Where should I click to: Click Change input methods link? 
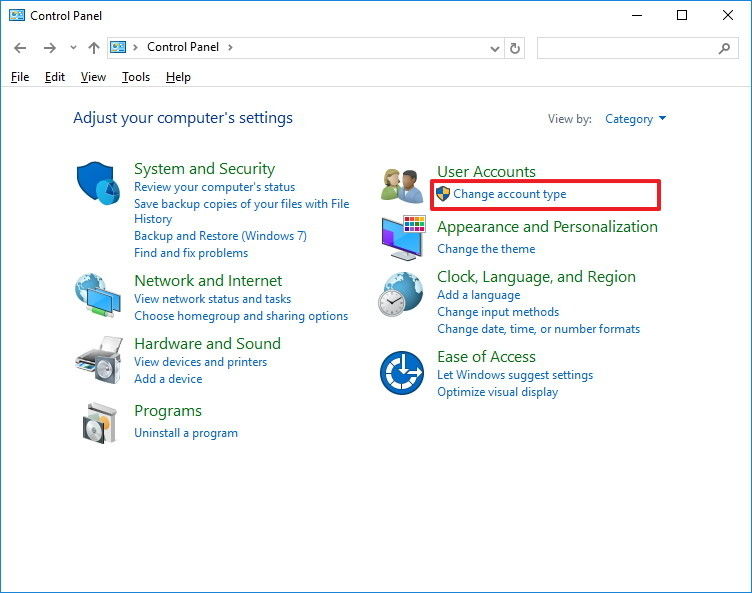pos(498,312)
